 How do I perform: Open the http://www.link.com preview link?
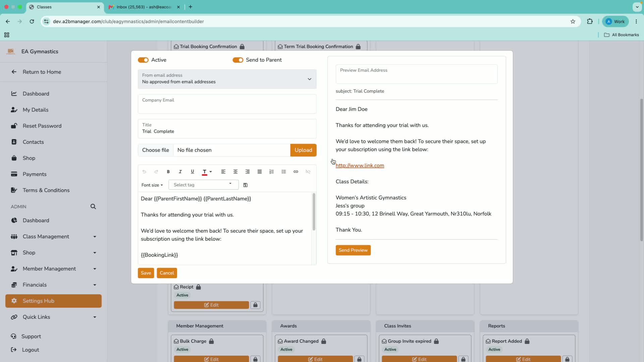360,166
